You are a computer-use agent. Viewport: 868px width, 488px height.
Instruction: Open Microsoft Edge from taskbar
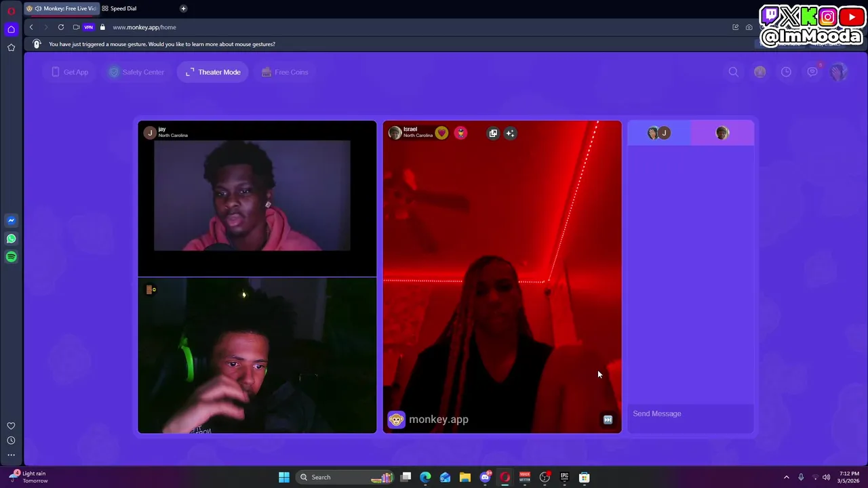point(425,477)
